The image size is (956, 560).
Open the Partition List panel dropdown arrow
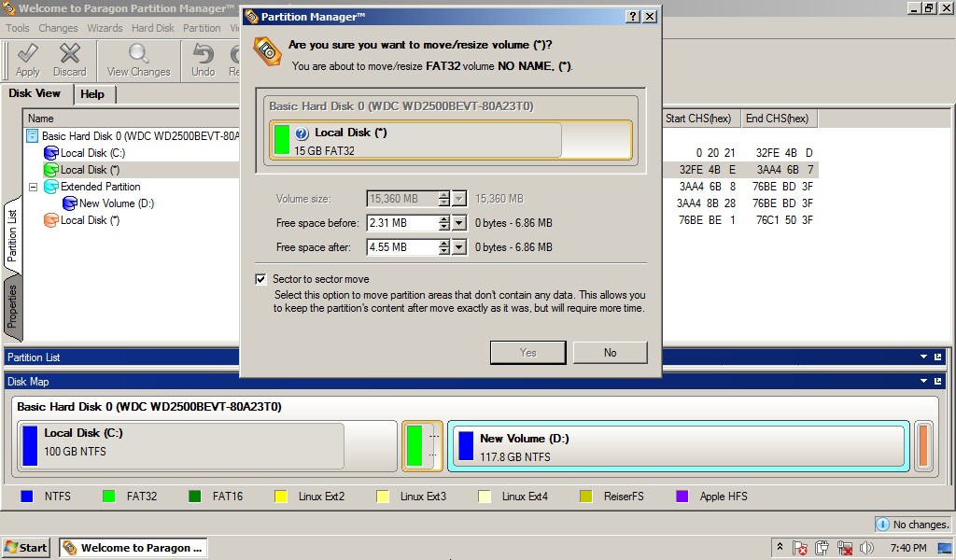tap(923, 357)
